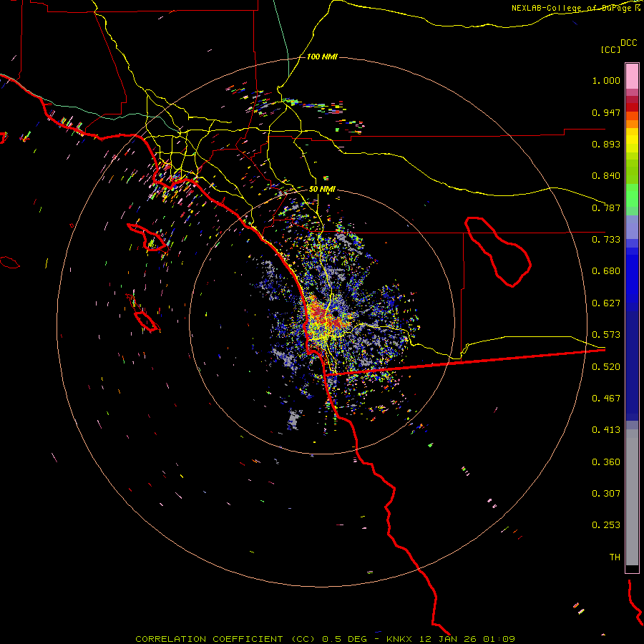This screenshot has height=644, width=644.
Task: Pick the olive-green swatch near 0.840
Action: click(632, 171)
